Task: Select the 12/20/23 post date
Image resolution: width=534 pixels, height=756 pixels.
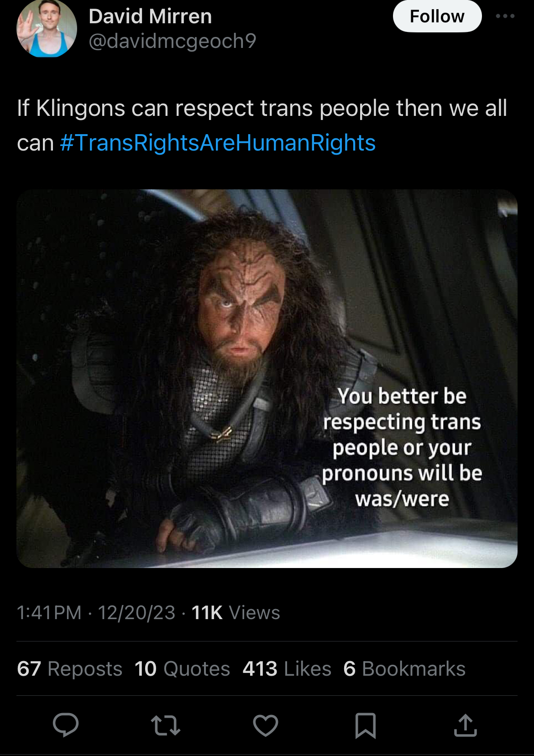Action: click(x=136, y=613)
